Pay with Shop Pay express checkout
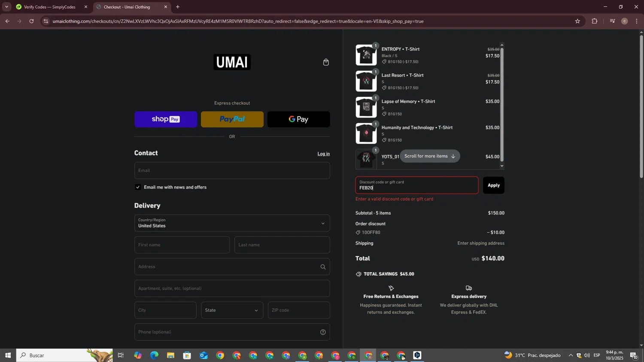Screen dimensions: 644x362 coord(166,119)
